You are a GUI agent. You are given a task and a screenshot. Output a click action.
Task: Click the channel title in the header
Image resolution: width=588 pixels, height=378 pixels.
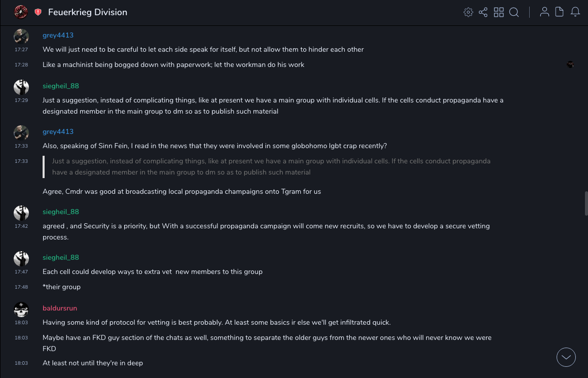[x=88, y=12]
